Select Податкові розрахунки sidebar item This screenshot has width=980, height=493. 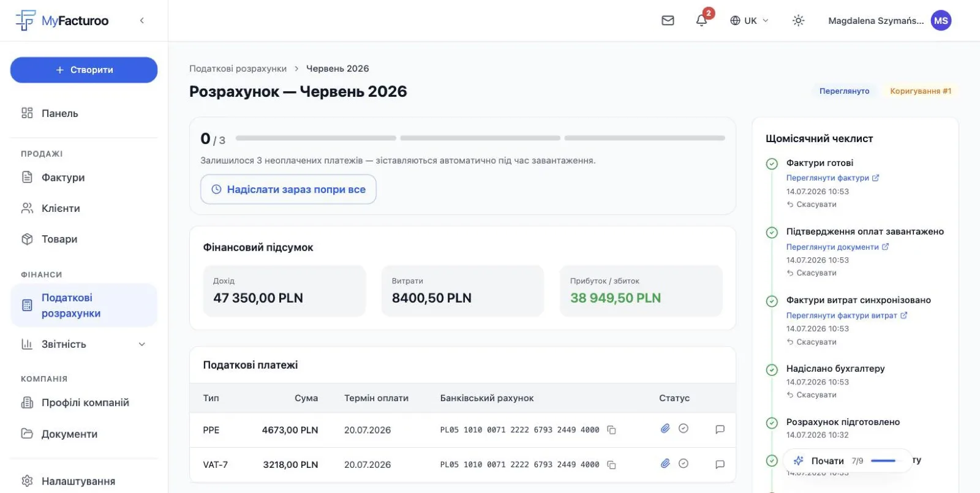[x=84, y=305]
